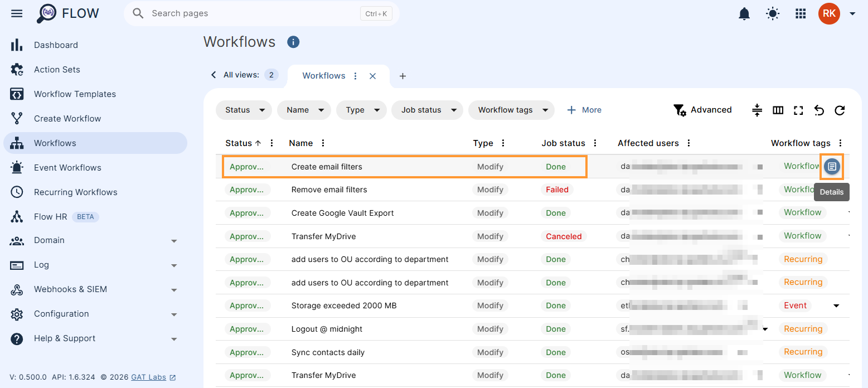Open Details for Create email filters row

pyautogui.click(x=832, y=166)
